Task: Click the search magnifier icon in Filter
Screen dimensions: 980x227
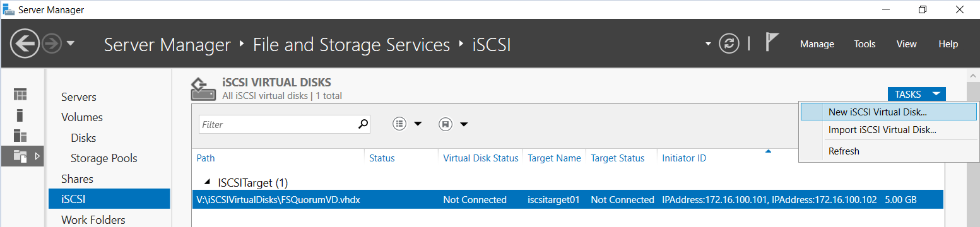Action: point(363,124)
